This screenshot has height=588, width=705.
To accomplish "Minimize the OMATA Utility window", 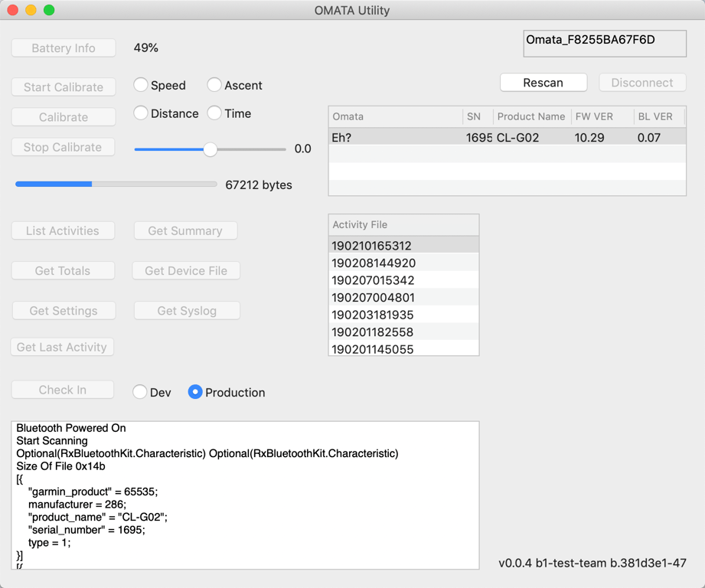I will (x=31, y=10).
